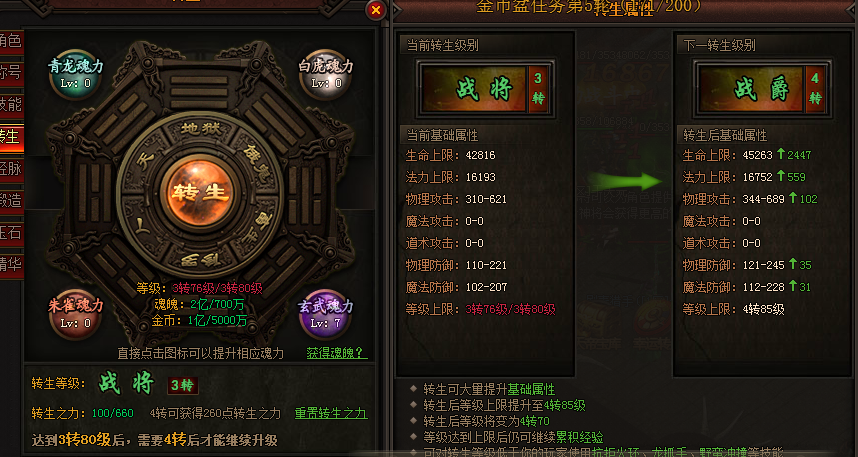Switch to the 玉石 side tab
This screenshot has width=858, height=457.
(x=11, y=232)
